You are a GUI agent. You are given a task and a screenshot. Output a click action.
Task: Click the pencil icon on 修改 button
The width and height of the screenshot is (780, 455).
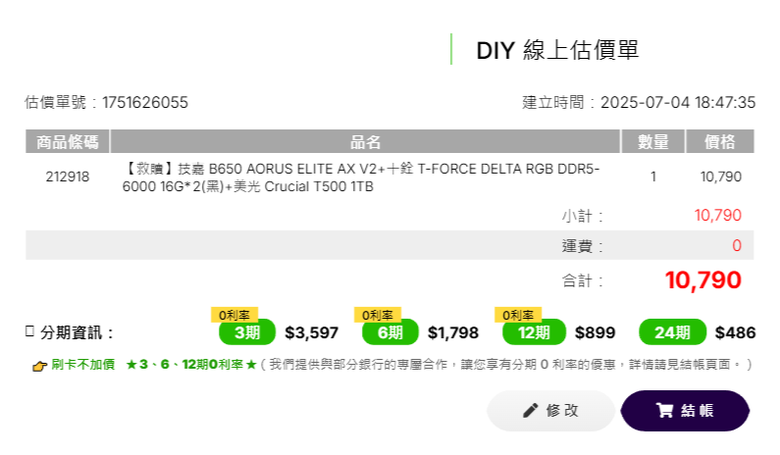[x=530, y=411]
